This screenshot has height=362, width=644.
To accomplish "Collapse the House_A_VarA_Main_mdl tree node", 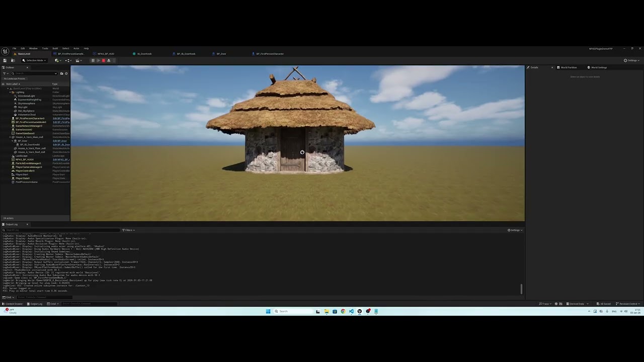I will point(11,137).
